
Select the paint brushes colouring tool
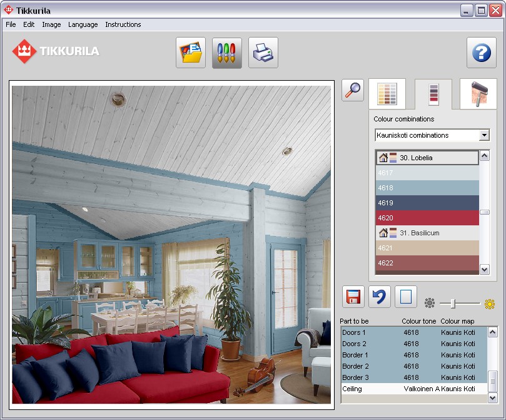[227, 53]
